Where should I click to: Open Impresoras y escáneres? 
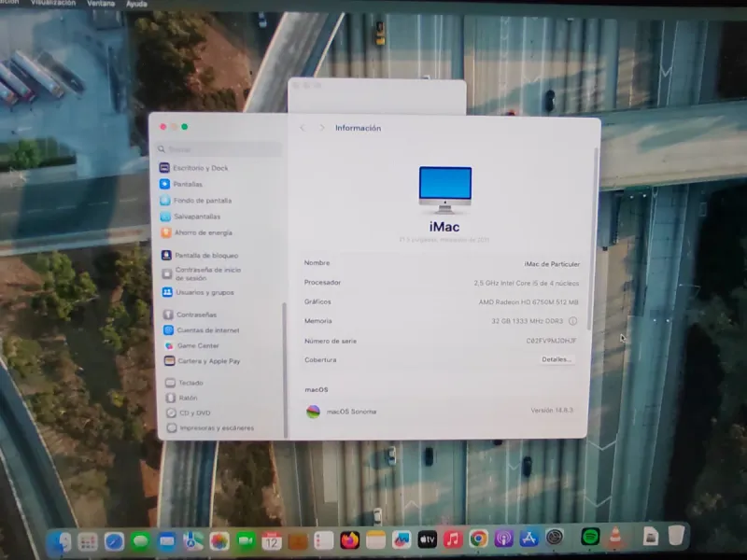(210, 428)
